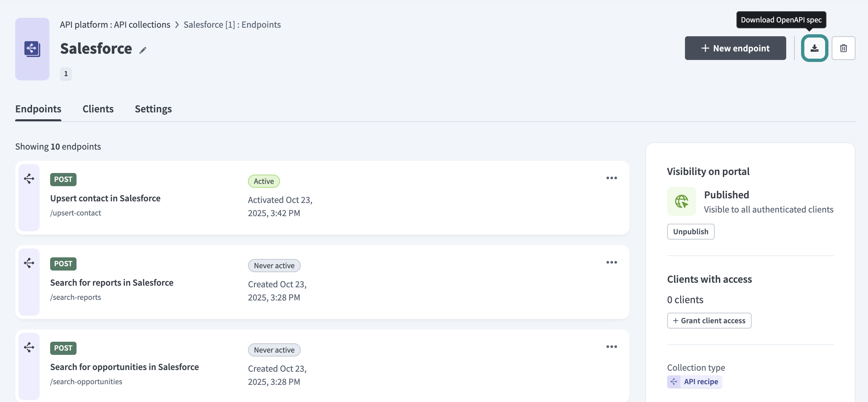The width and height of the screenshot is (868, 402).
Task: Switch to the Clients tab
Action: click(x=98, y=109)
